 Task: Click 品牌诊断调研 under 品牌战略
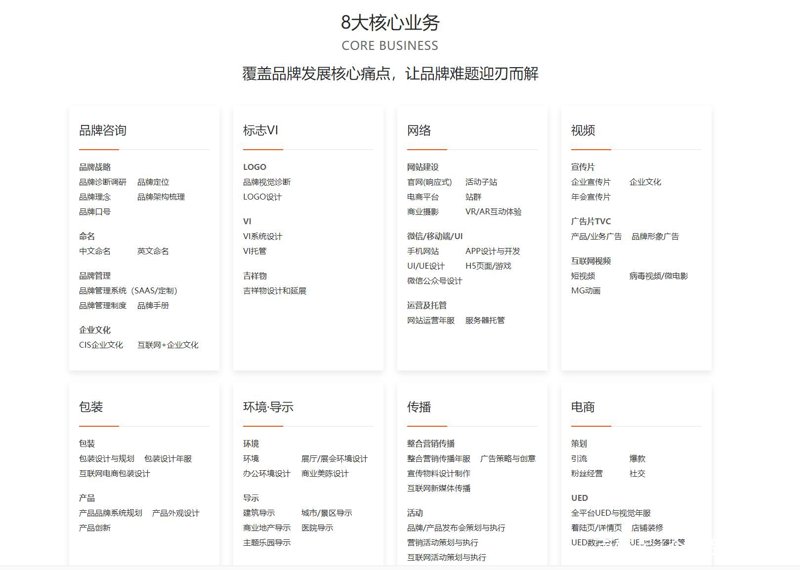point(103,182)
